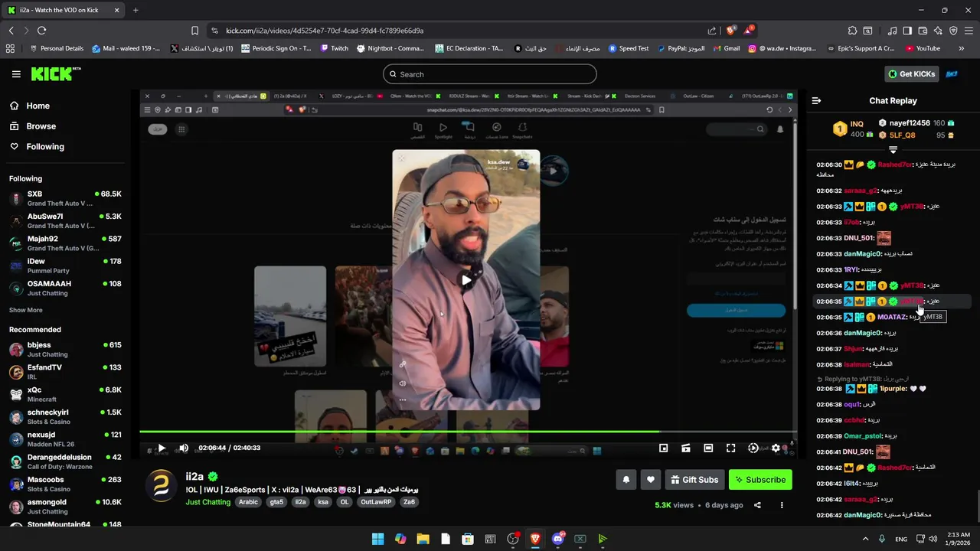Open Discord from the taskbar
The height and width of the screenshot is (551, 980).
tap(558, 539)
